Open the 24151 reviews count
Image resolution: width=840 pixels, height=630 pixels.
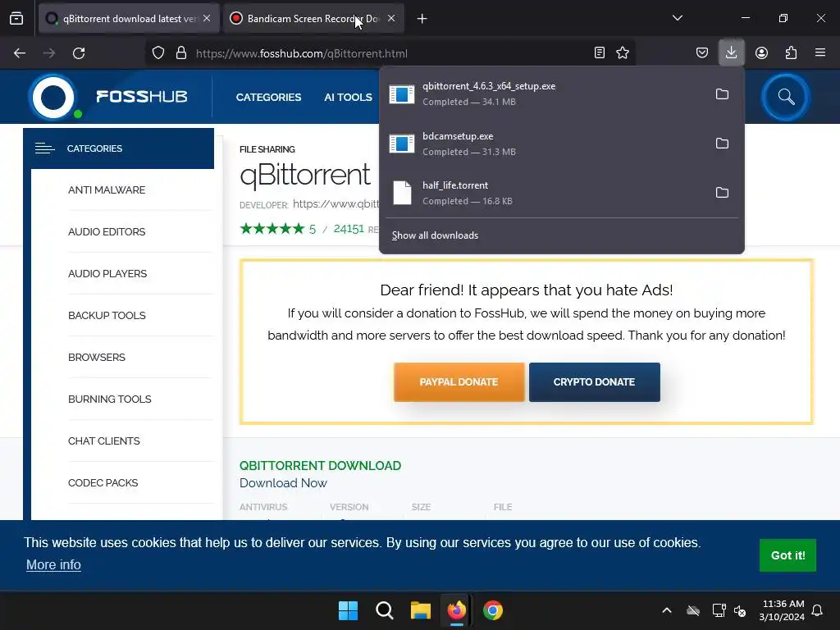pos(349,229)
